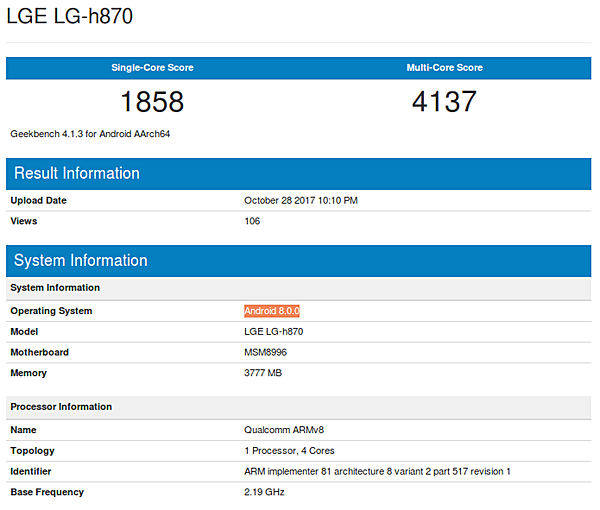Select the Qualcomm ARMv8 processor name
600x510 pixels.
click(x=282, y=429)
